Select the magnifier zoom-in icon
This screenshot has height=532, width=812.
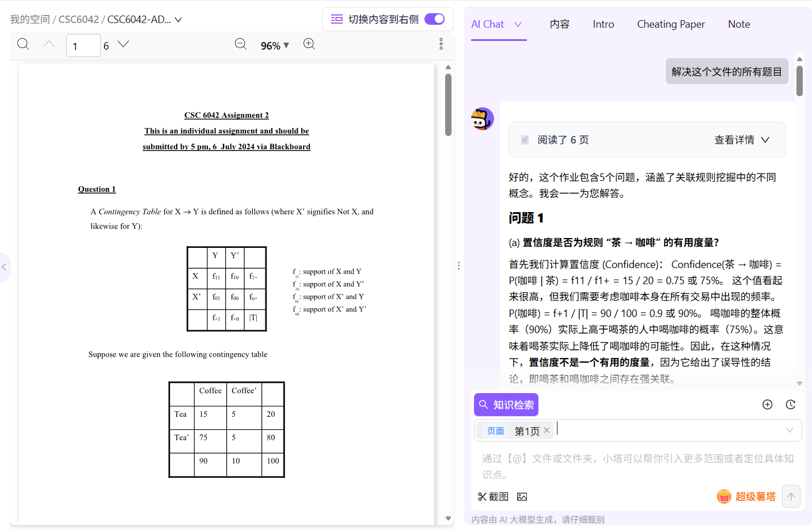coord(309,44)
